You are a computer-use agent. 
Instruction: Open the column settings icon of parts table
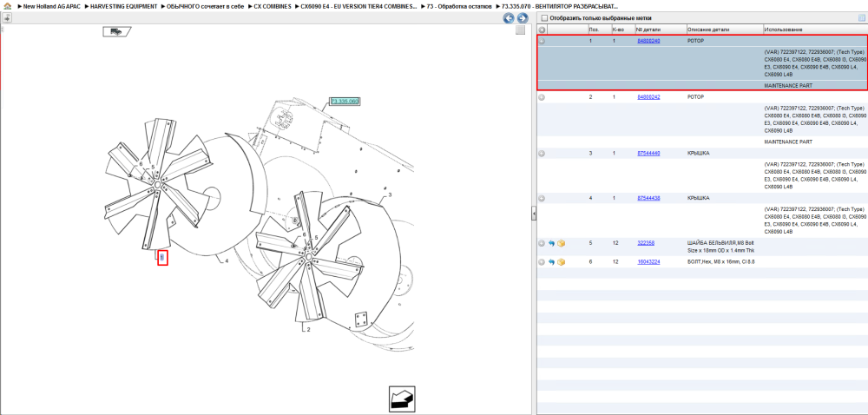click(861, 17)
